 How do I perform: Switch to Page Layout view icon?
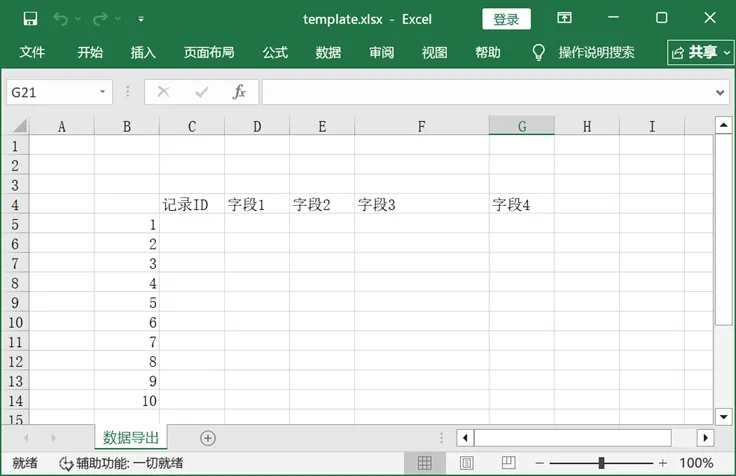tap(467, 463)
